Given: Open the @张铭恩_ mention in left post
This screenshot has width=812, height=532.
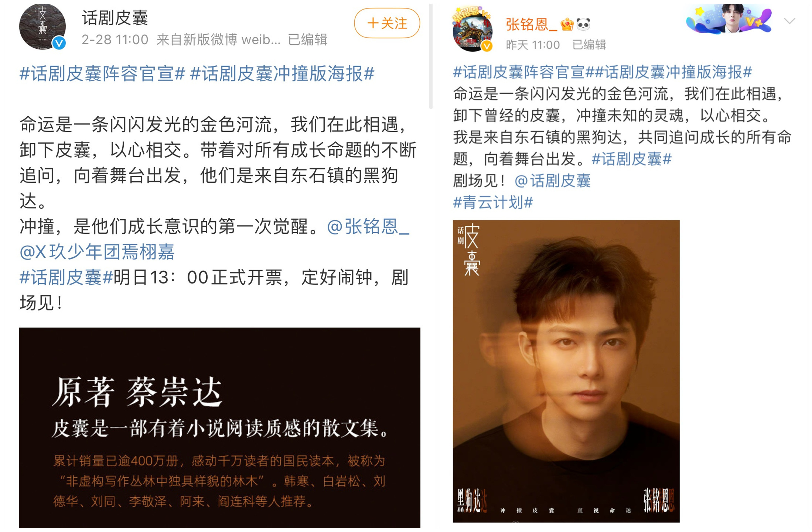Looking at the screenshot, I should tap(368, 226).
